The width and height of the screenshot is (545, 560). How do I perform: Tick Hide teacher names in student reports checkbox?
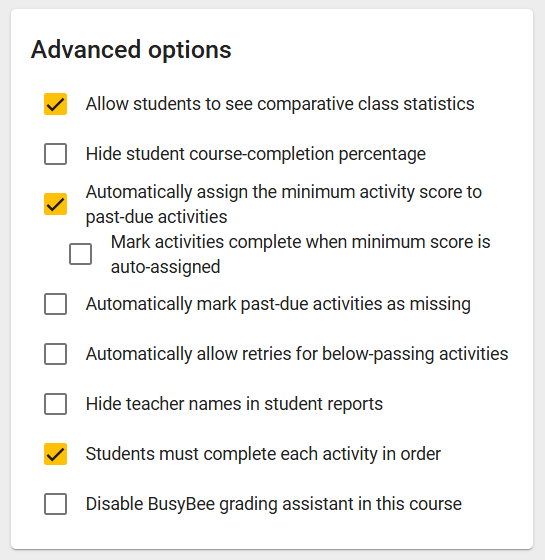(55, 404)
